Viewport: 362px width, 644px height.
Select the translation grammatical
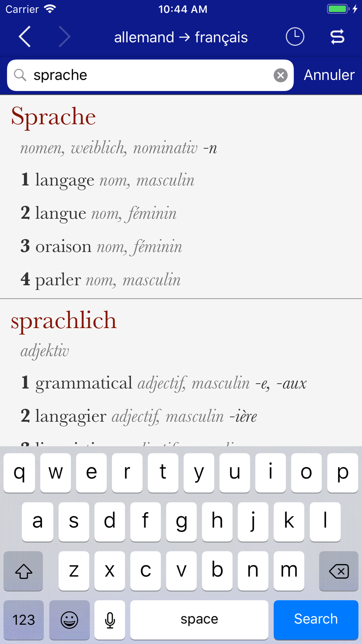click(84, 383)
